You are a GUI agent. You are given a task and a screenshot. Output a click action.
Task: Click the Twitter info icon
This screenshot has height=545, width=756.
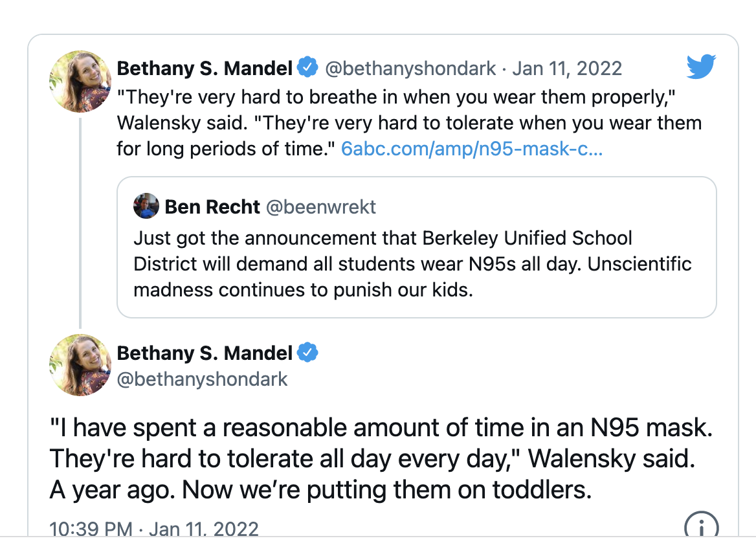(701, 525)
